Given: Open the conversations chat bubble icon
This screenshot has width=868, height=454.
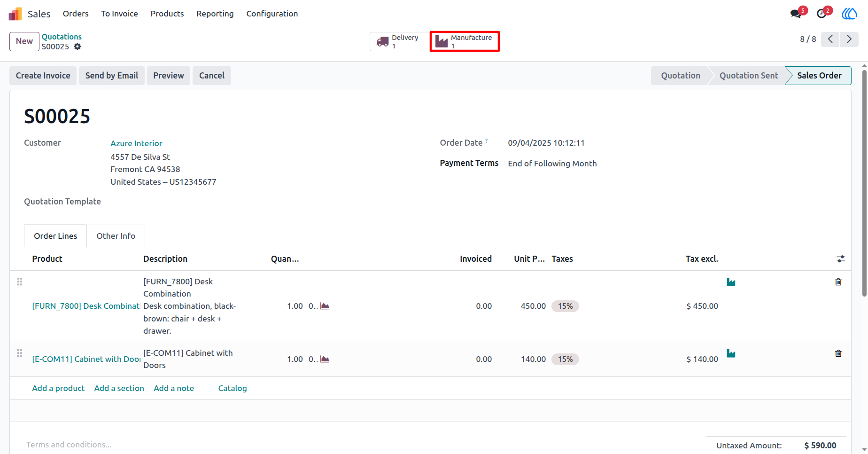Looking at the screenshot, I should coord(796,14).
